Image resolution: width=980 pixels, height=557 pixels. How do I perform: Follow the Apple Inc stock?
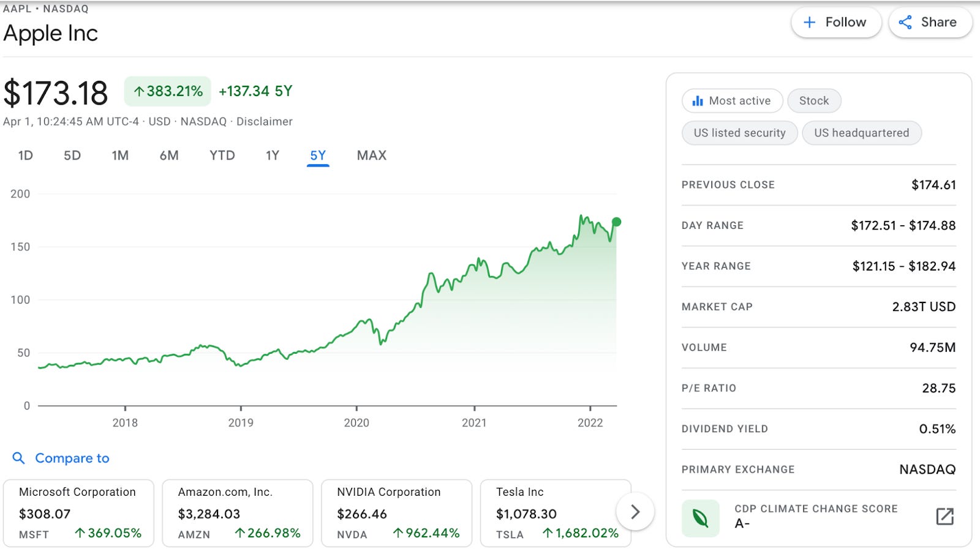coord(836,23)
